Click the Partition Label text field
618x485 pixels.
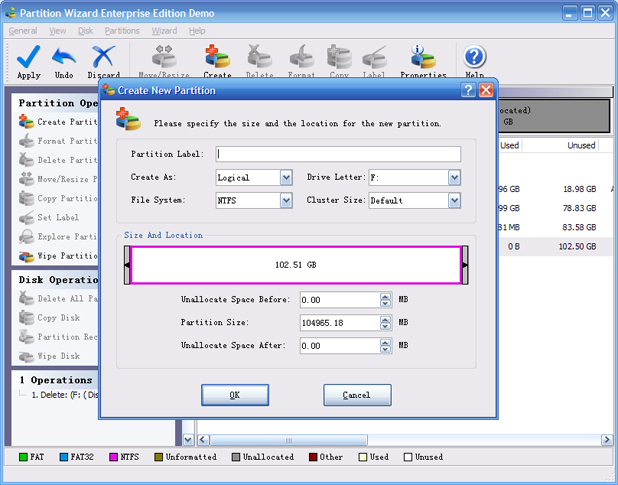(338, 154)
